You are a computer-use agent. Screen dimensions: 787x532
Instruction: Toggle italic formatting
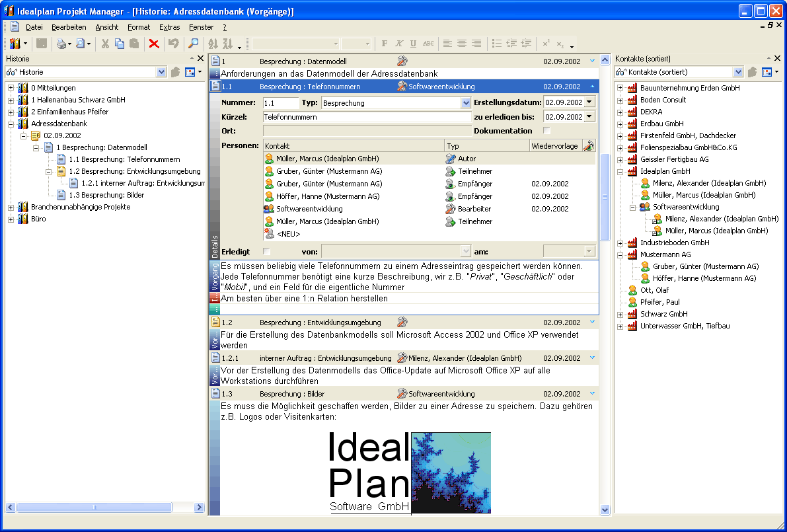pyautogui.click(x=399, y=44)
